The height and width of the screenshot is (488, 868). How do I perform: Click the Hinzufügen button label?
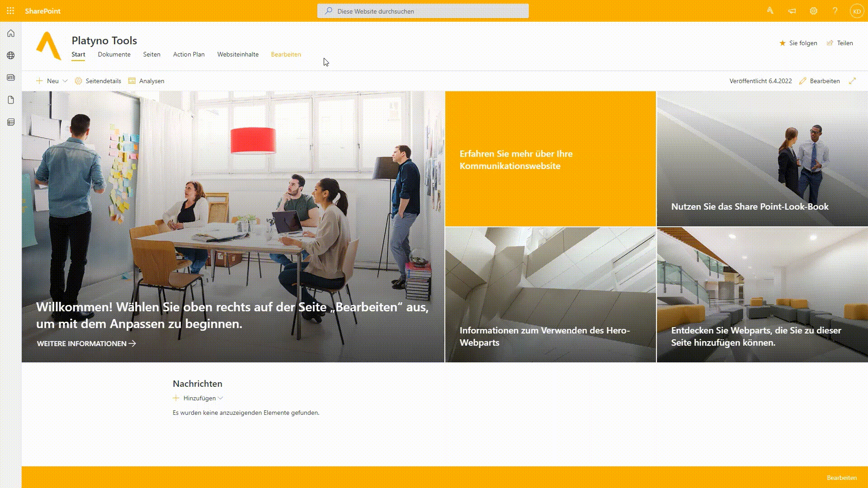tap(199, 398)
